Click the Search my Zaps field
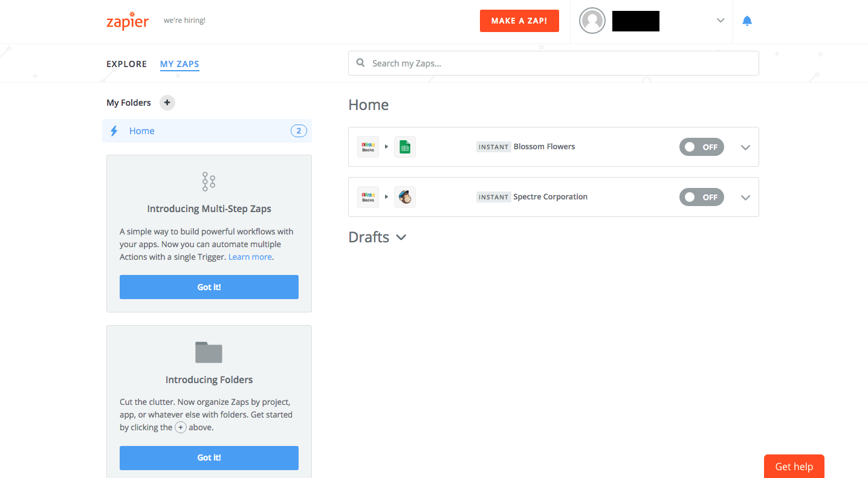Viewport: 868px width, 478px height. pos(554,63)
